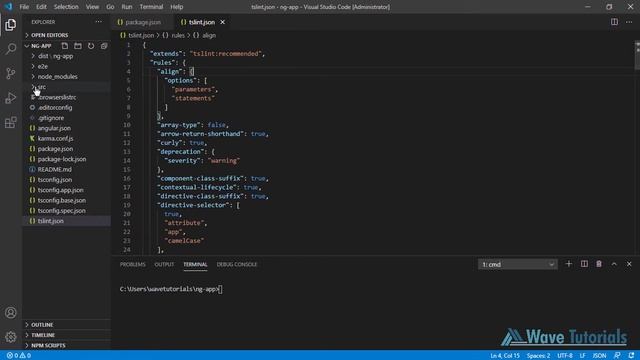
Task: Open Explorer panel more actions menu
Action: click(98, 22)
